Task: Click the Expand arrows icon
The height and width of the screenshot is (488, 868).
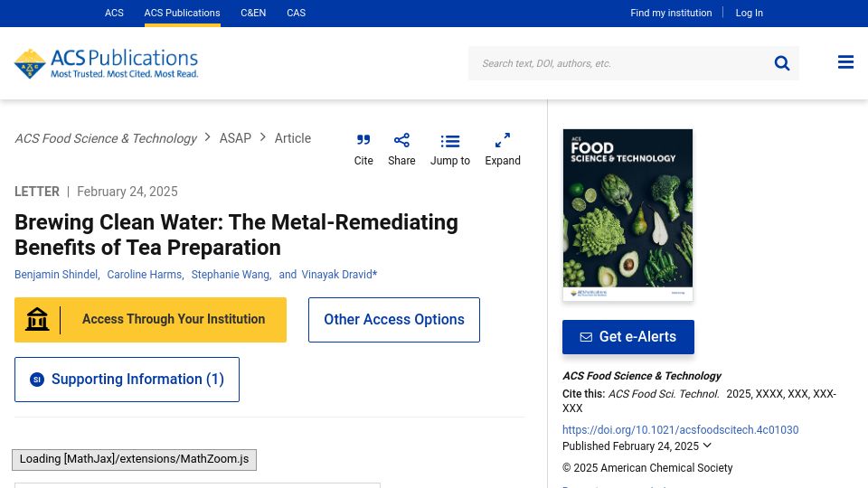Action: tap(503, 140)
